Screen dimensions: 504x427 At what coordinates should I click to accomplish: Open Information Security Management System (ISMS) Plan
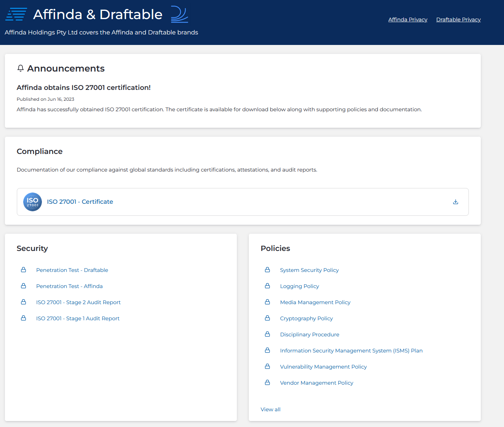tap(351, 351)
